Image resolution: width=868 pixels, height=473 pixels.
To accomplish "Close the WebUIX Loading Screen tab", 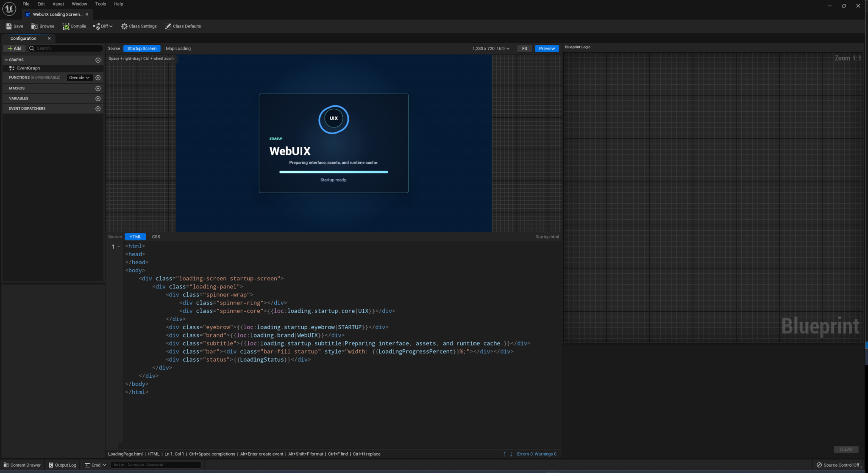I will point(87,14).
